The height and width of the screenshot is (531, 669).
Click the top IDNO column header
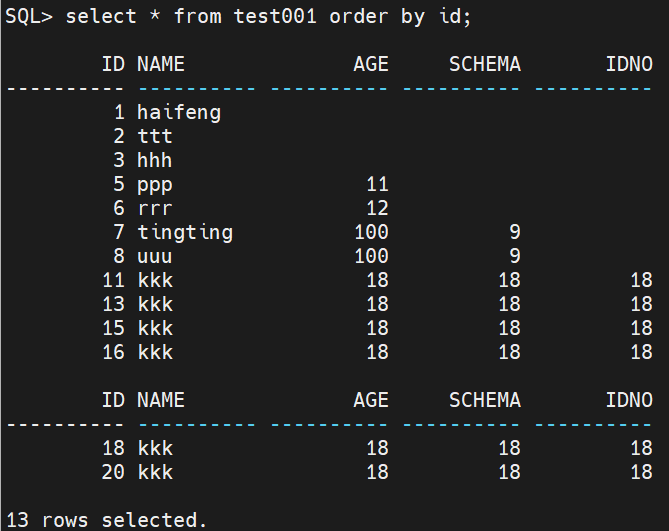click(628, 64)
